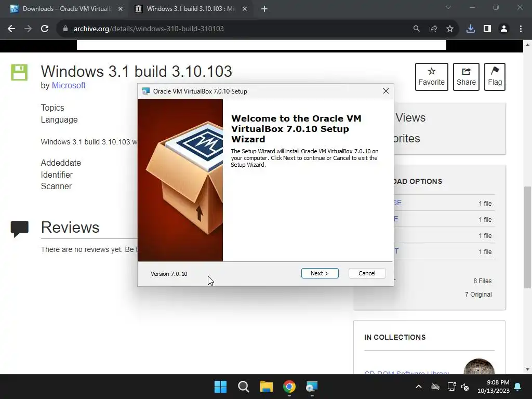Screen dimensions: 532x399
Task: Share this page from address bar
Action: tap(433, 29)
